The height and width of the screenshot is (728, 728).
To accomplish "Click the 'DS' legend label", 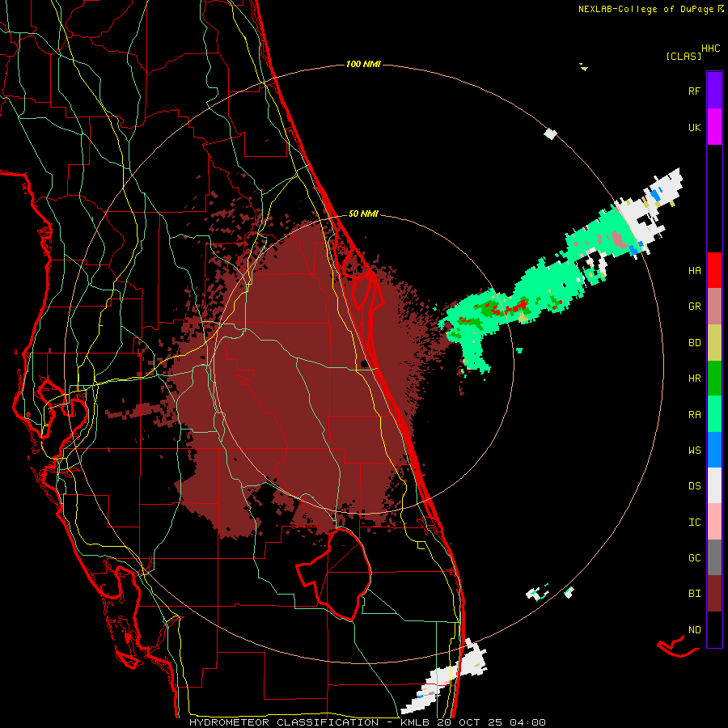I will tap(694, 486).
